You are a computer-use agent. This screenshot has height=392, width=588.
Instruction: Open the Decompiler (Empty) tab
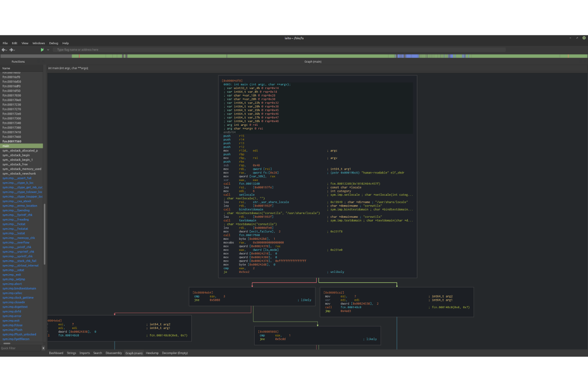[x=174, y=353]
